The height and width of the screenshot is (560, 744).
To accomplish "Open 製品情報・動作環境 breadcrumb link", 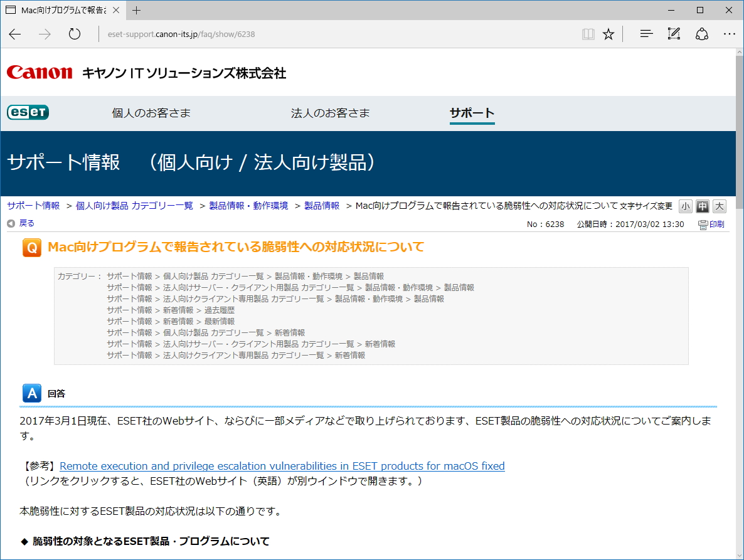I will [x=248, y=206].
